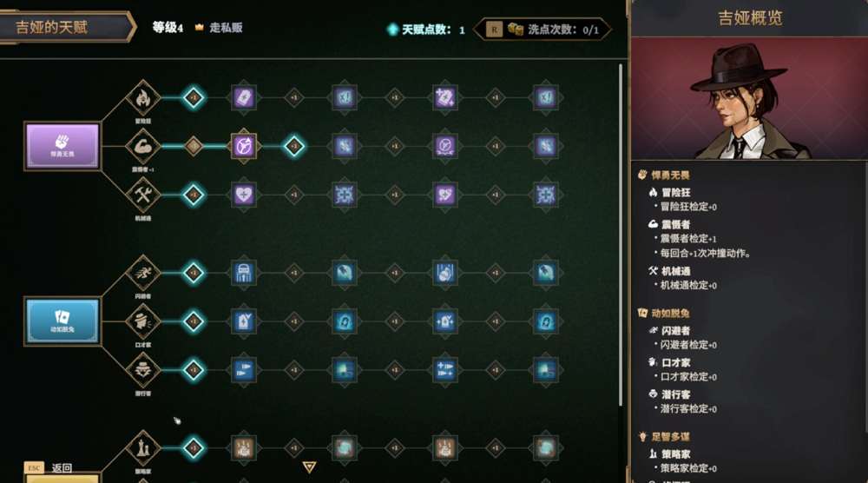Click the 天赋点数 teal gem icon
Viewport: 868px width, 483px height.
point(392,30)
